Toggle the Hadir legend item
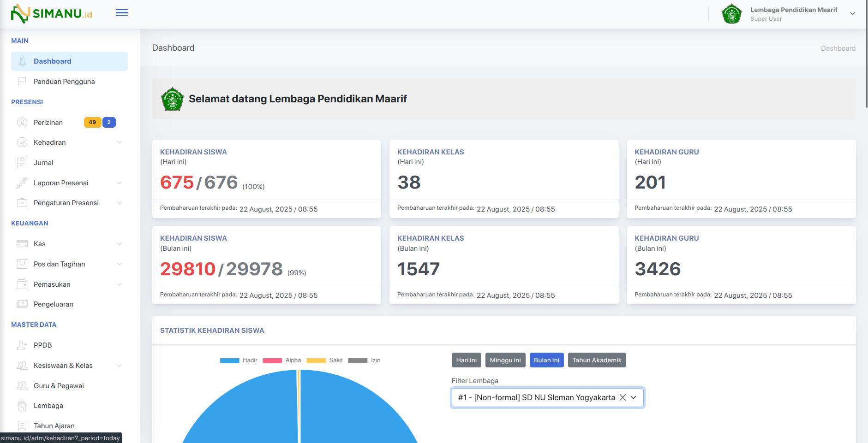 [239, 360]
